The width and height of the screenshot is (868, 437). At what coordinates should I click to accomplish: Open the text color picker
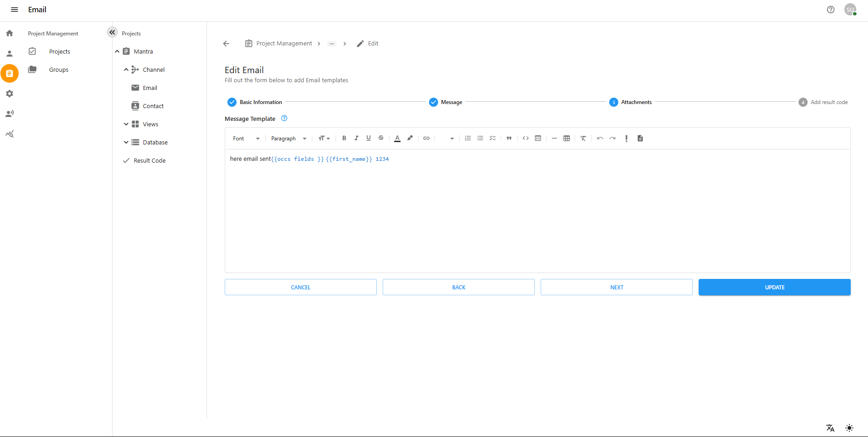click(397, 138)
